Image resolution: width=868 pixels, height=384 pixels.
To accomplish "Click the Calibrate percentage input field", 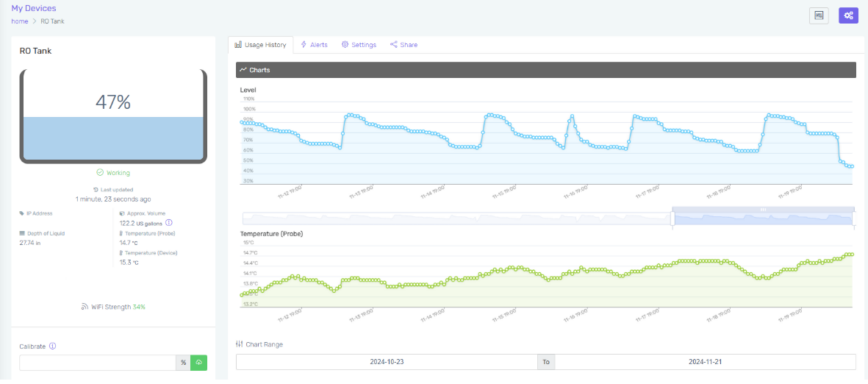I will point(98,363).
